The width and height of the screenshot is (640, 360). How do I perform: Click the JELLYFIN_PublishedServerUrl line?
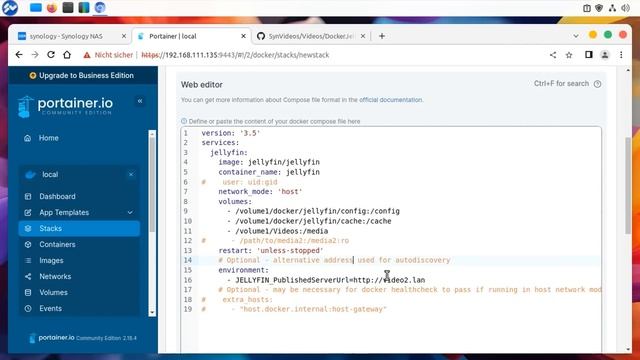pos(326,280)
